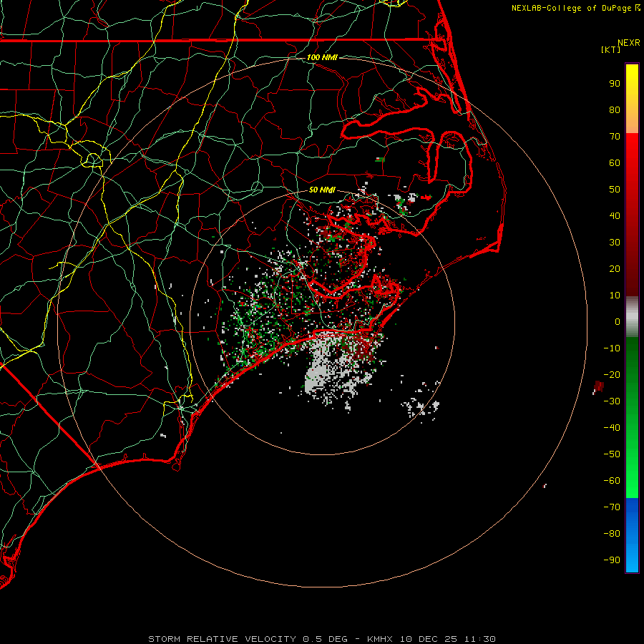
Task: Click the -80 value on the velocity scale
Action: click(612, 534)
